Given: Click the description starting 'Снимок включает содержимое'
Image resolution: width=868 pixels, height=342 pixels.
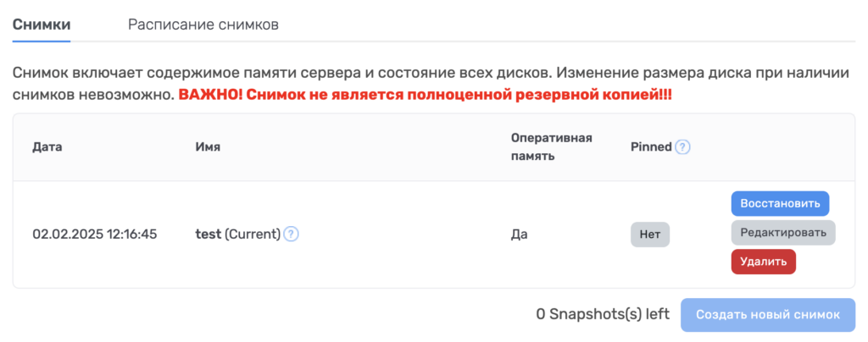Looking at the screenshot, I should pyautogui.click(x=431, y=84).
